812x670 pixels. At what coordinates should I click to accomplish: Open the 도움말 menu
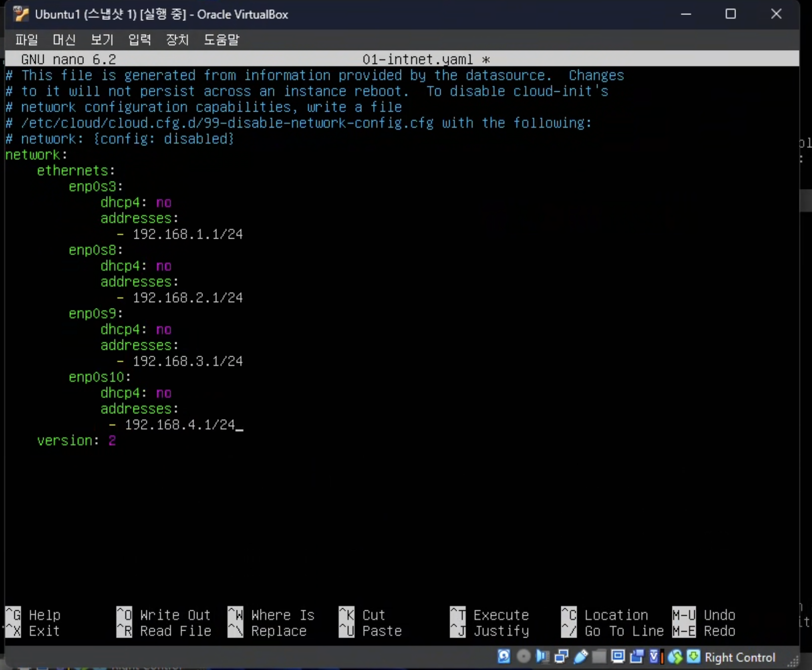click(222, 40)
